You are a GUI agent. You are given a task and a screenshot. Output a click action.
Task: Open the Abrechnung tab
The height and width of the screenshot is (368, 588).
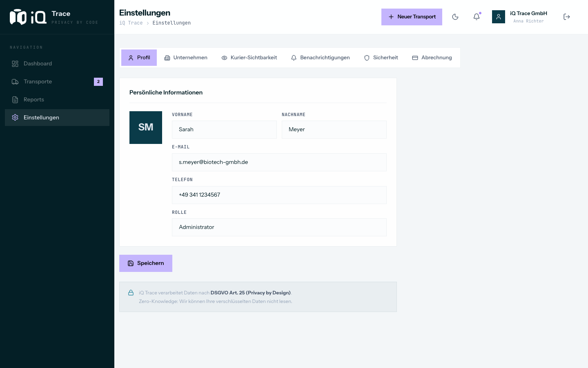click(432, 58)
